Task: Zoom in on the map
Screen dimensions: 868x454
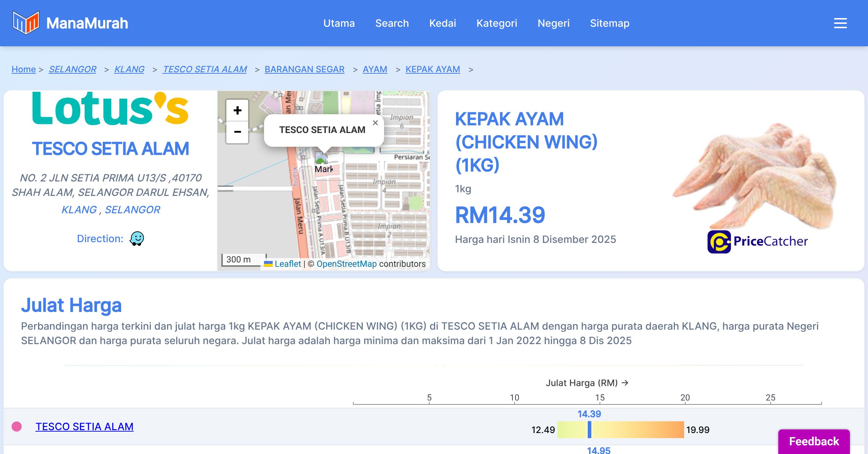Action: pyautogui.click(x=237, y=111)
